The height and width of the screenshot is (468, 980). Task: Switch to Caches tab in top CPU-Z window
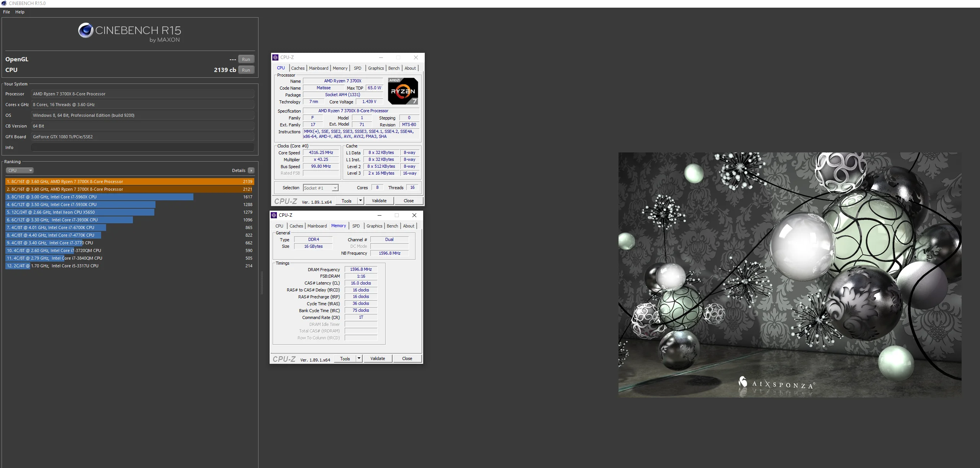[x=298, y=68]
